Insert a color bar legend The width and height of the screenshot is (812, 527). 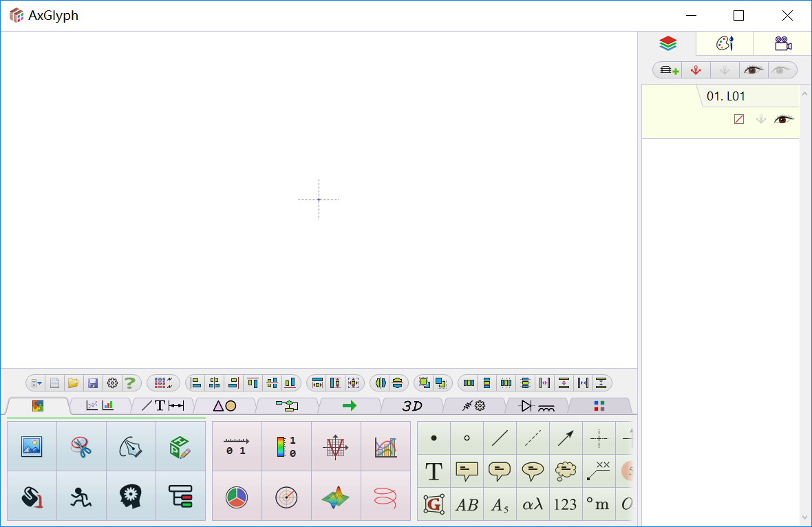tap(286, 447)
